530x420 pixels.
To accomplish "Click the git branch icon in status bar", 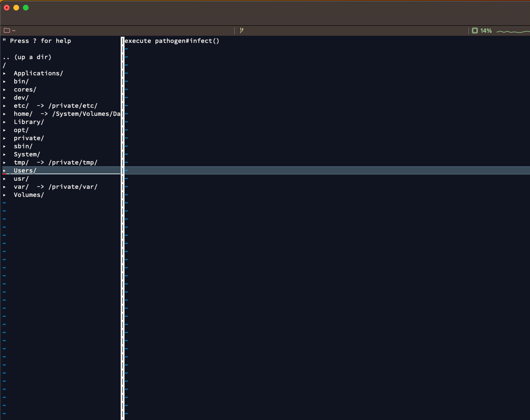I will pos(242,31).
